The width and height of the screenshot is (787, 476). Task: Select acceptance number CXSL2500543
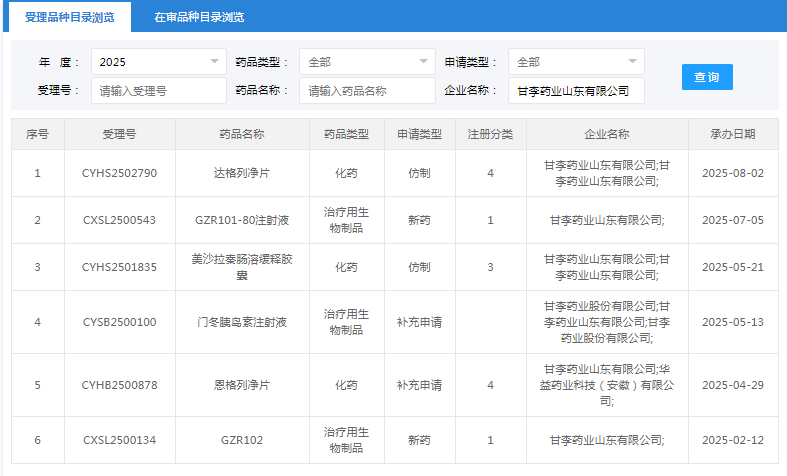coord(119,220)
